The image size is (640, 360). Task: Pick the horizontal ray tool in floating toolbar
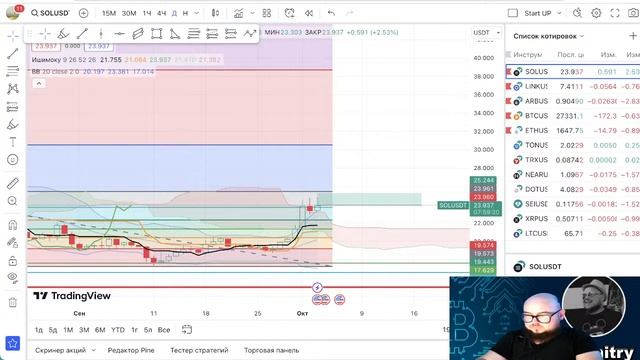coord(119,33)
